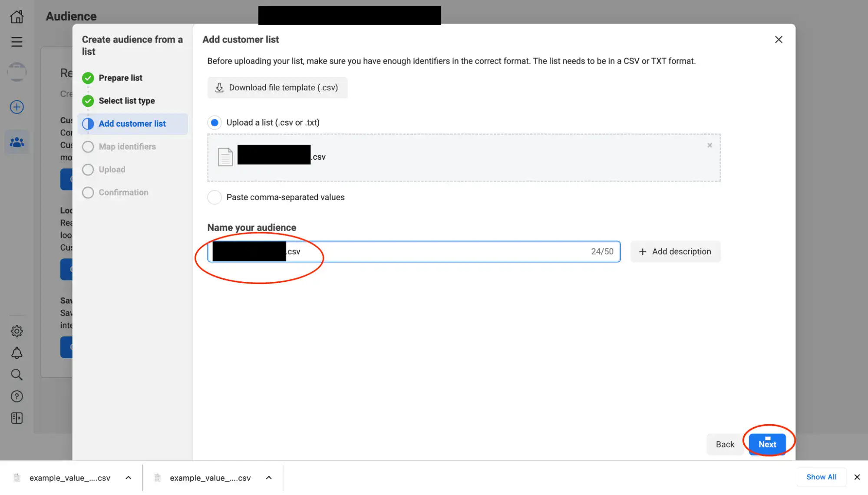
Task: Open the help question mark icon
Action: pyautogui.click(x=17, y=396)
